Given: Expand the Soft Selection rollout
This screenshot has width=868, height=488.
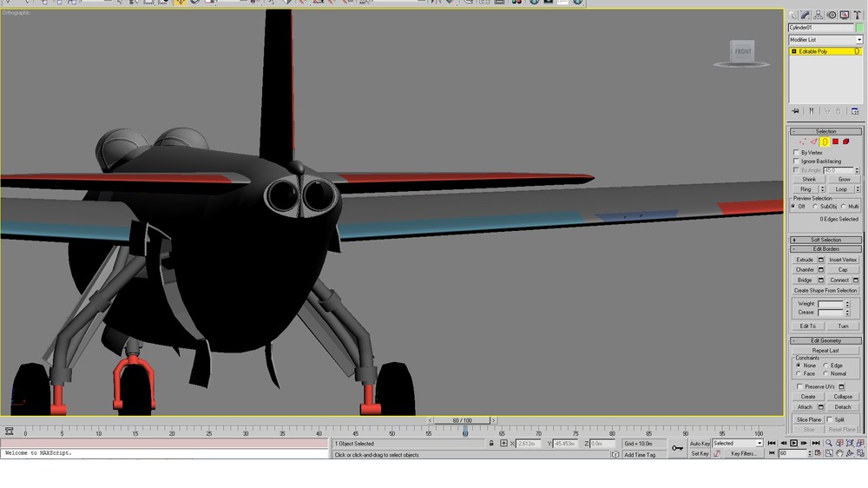Looking at the screenshot, I should tap(825, 240).
